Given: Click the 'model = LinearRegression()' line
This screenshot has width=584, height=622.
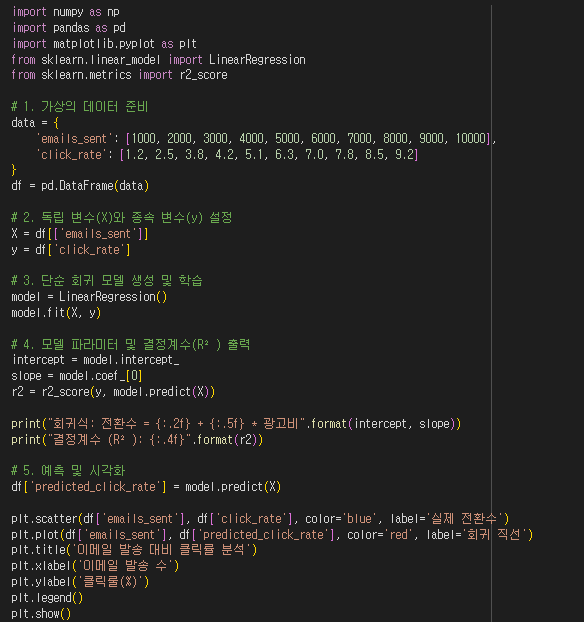Looking at the screenshot, I should click(x=89, y=296).
